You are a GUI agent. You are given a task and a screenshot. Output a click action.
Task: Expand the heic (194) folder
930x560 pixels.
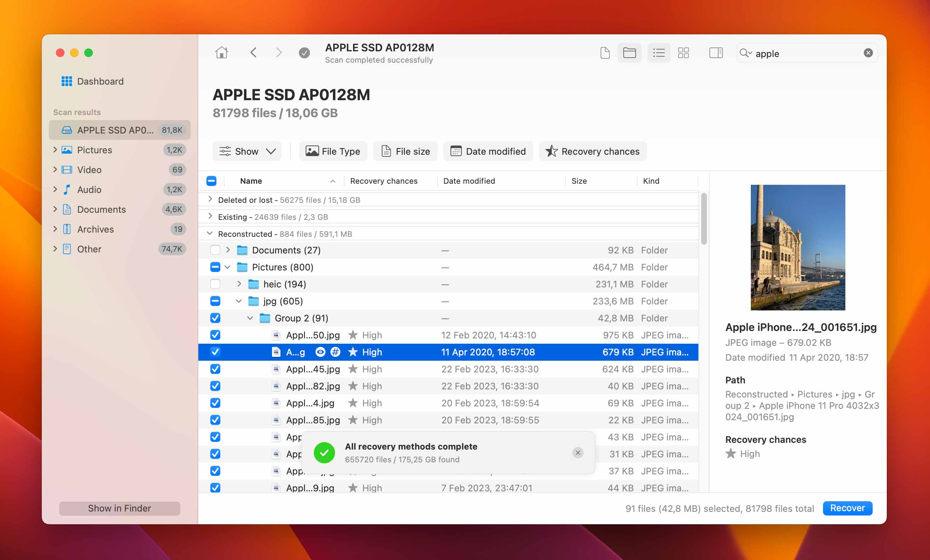pos(239,284)
